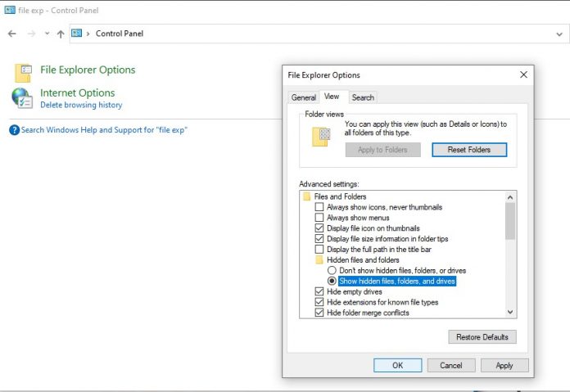Close the File Explorer Options dialog
The height and width of the screenshot is (392, 570).
point(523,74)
